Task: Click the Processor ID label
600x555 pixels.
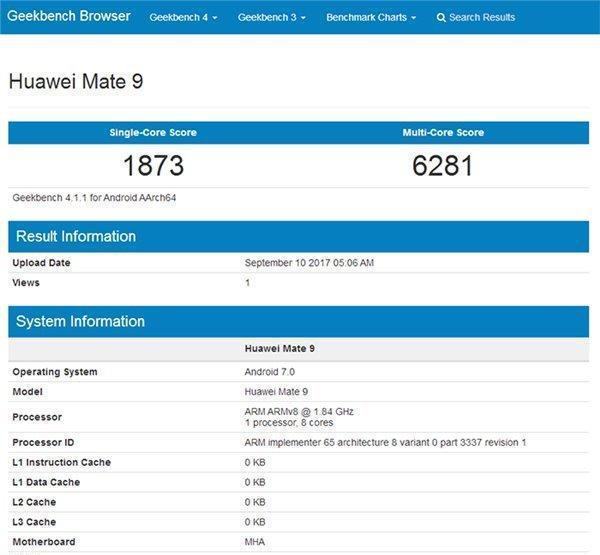Action: tap(43, 442)
